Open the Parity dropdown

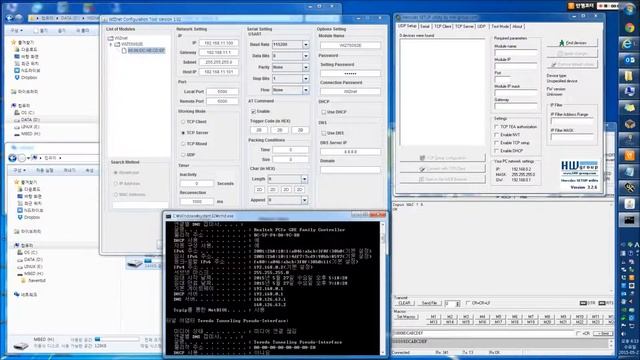tap(305, 67)
